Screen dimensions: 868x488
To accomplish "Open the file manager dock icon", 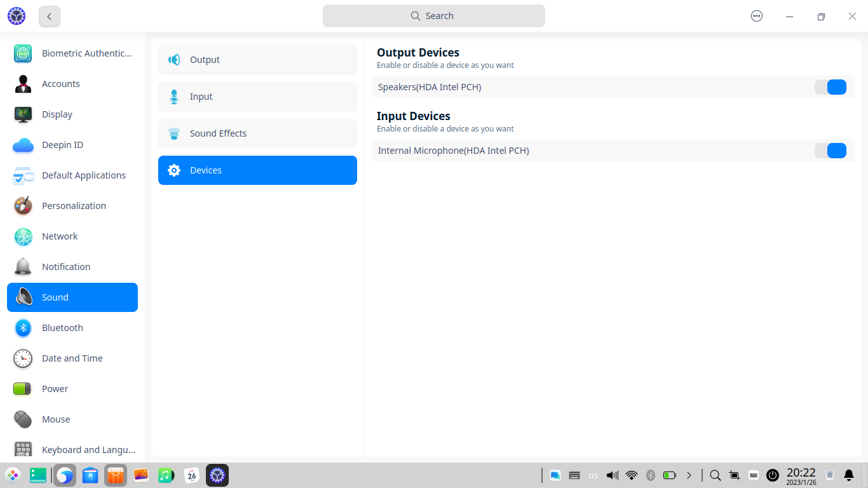I will [90, 475].
